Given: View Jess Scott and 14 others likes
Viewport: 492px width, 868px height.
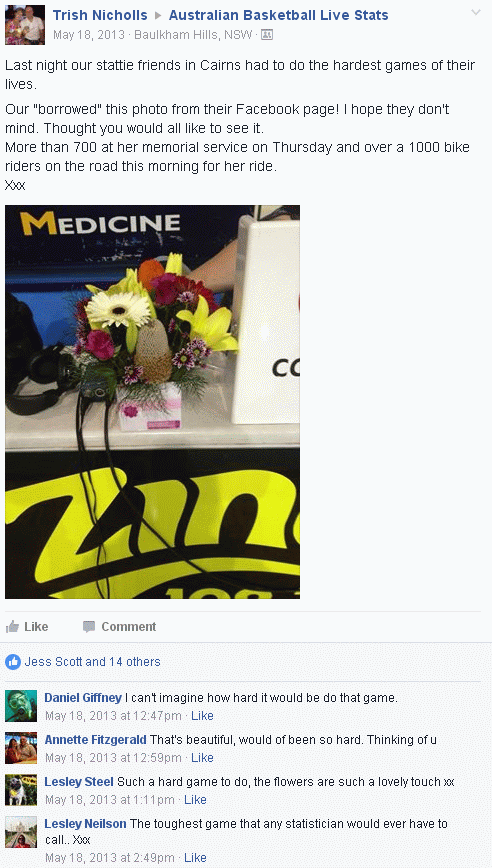Looking at the screenshot, I should [x=92, y=662].
